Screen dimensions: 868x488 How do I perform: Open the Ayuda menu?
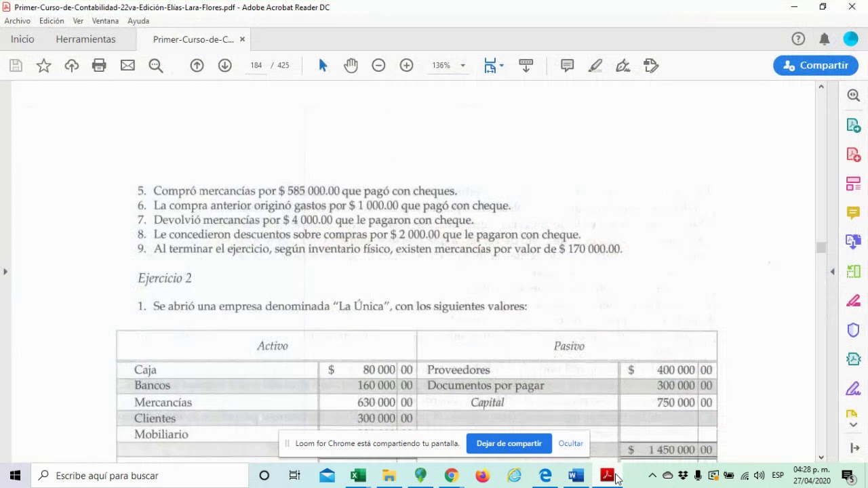138,21
